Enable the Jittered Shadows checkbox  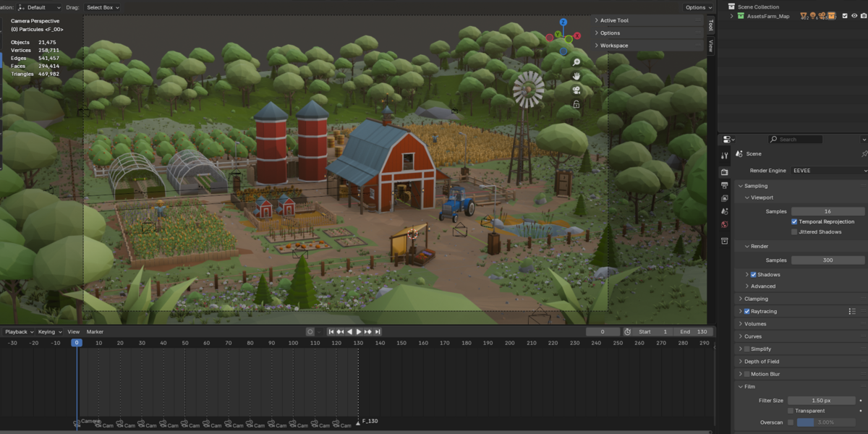[x=794, y=232]
